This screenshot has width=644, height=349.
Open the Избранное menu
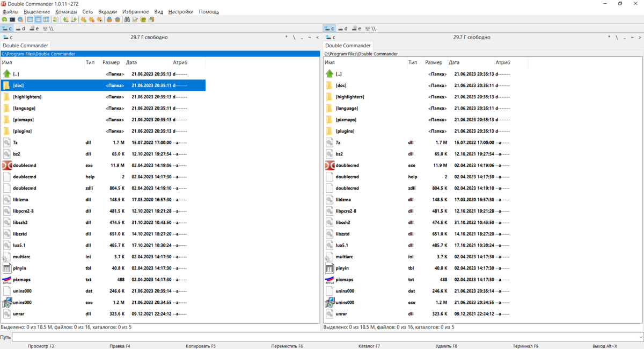135,11
